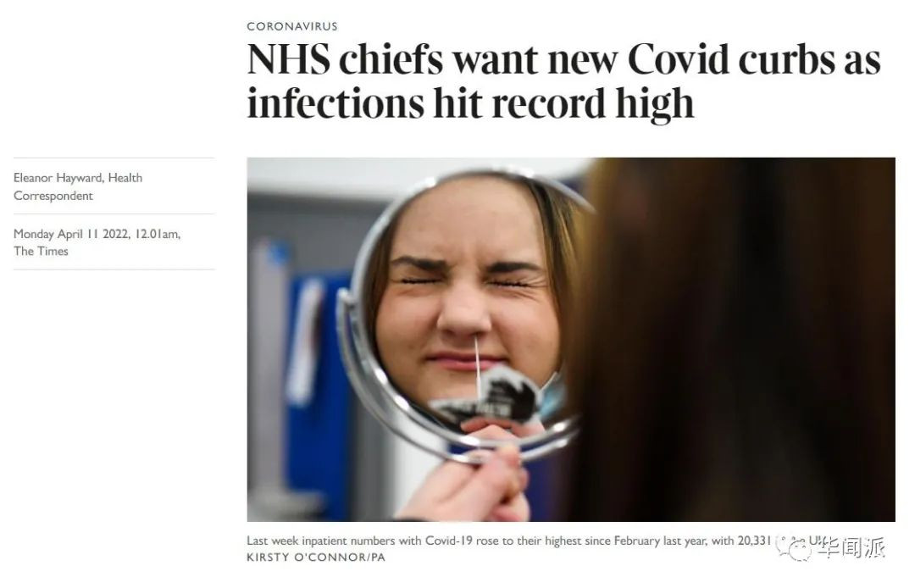Click the photo credit KIRSTY O'CONNOR/PA
Image resolution: width=915 pixels, height=588 pixels.
(316, 557)
